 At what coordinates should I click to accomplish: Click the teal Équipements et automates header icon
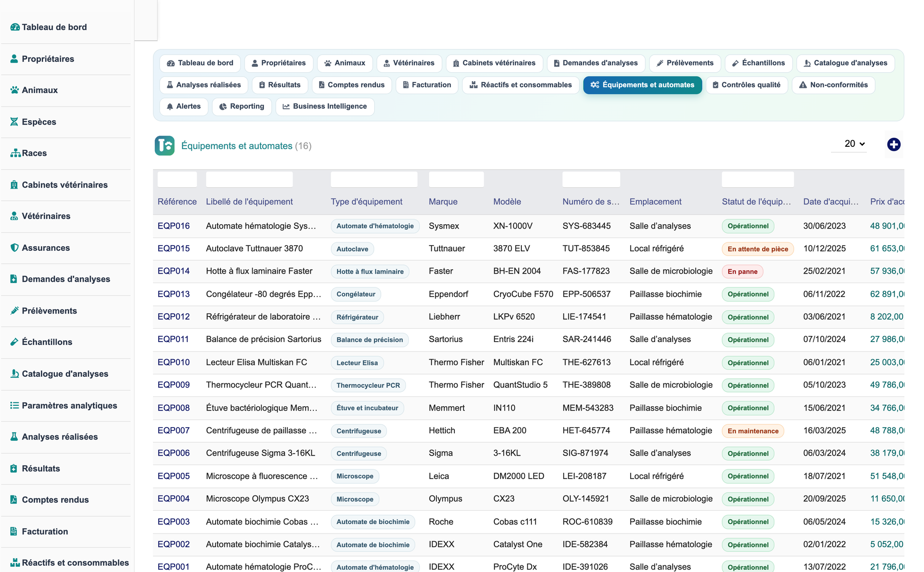pyautogui.click(x=165, y=146)
